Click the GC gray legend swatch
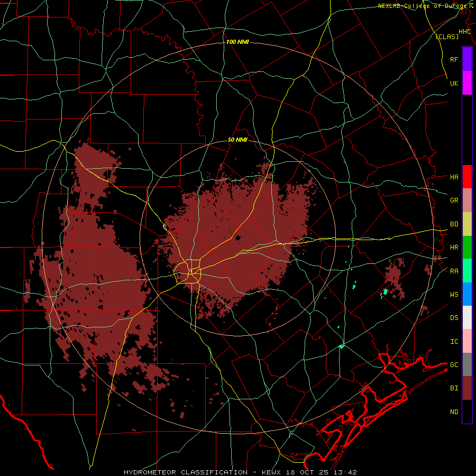Screen dimensions: 476x476 coord(467,364)
